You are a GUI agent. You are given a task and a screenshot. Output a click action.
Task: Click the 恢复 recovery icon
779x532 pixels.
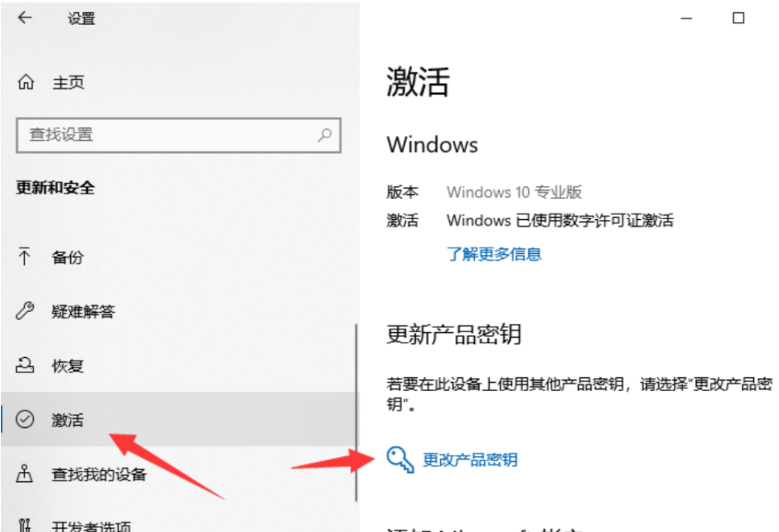pos(25,365)
